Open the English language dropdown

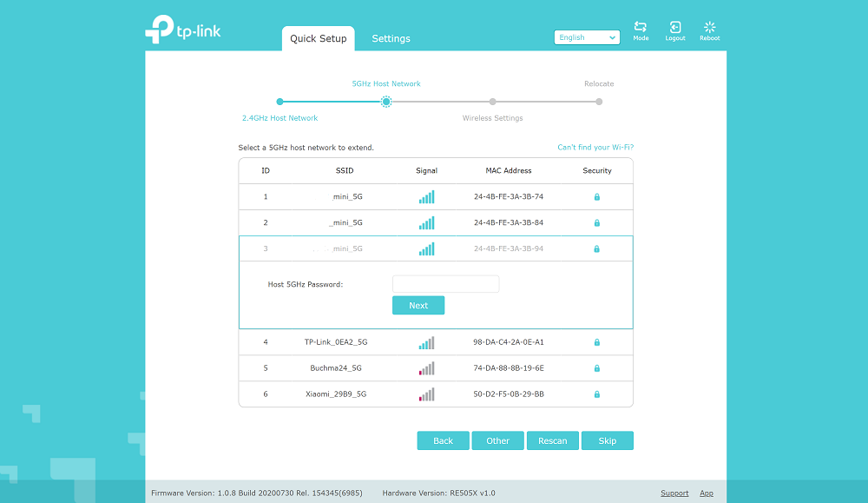click(587, 37)
